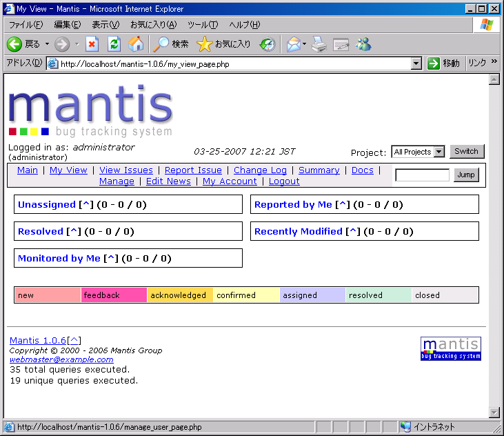
Task: Refresh the page using green arrows icon
Action: 114,44
